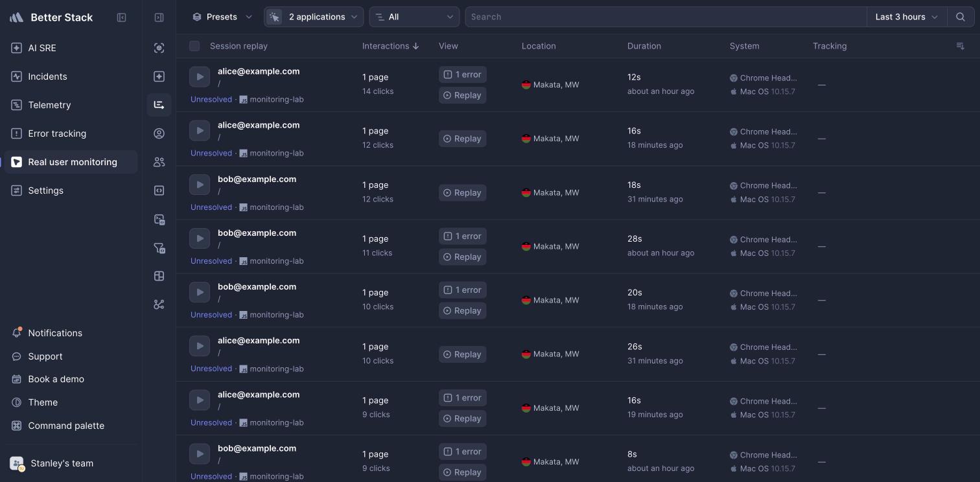The image size is (980, 482).
Task: Navigate to Telemetry
Action: [x=71, y=105]
